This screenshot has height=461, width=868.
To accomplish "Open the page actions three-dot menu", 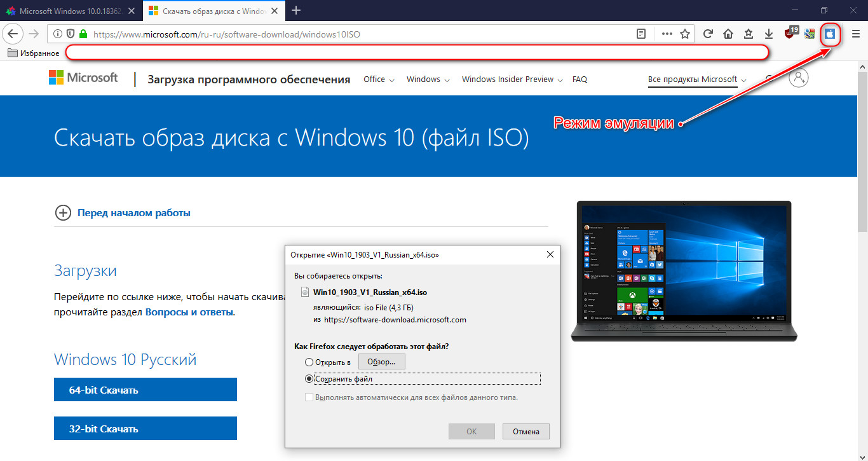I will pos(667,34).
